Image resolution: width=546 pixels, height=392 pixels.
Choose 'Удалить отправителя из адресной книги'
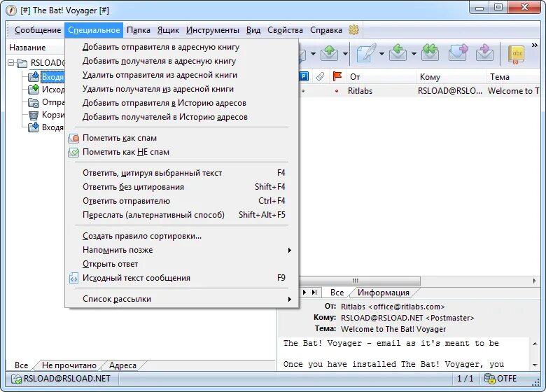[x=182, y=75]
